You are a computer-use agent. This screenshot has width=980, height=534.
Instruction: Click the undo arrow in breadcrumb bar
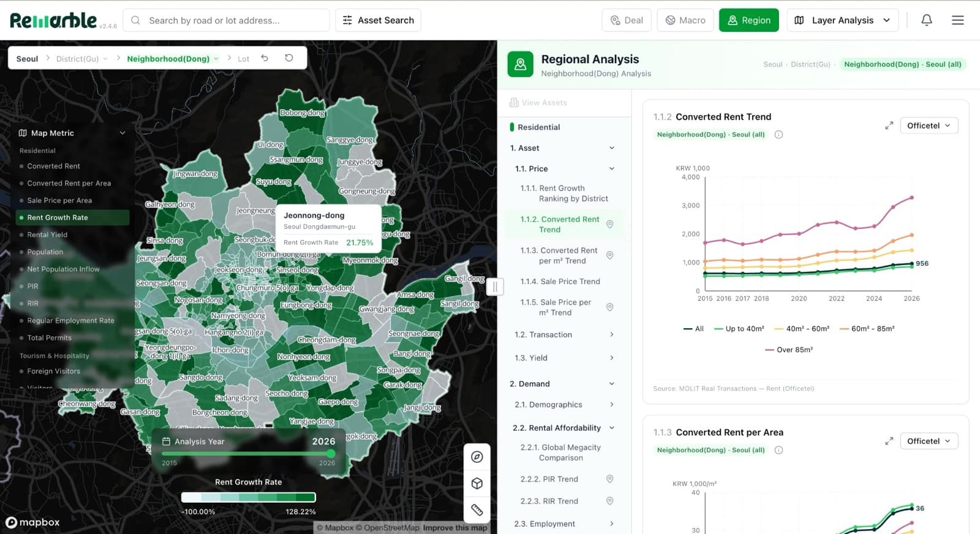tap(265, 58)
